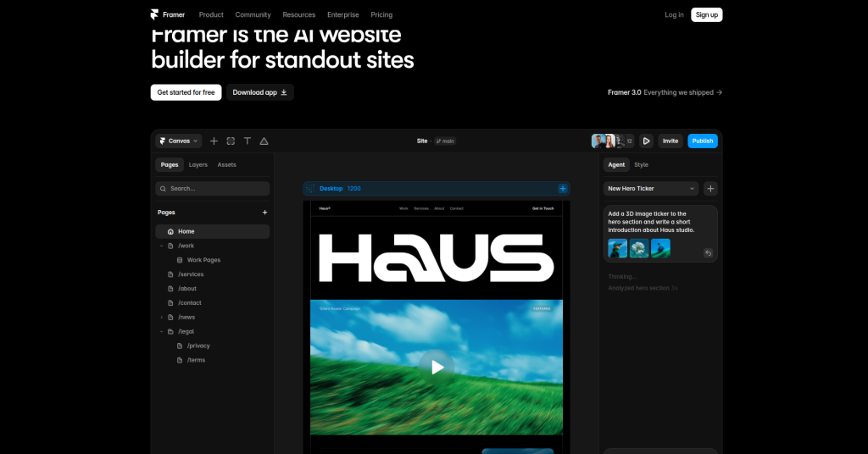Click the Sign up button
This screenshot has height=454, width=868.
(706, 15)
